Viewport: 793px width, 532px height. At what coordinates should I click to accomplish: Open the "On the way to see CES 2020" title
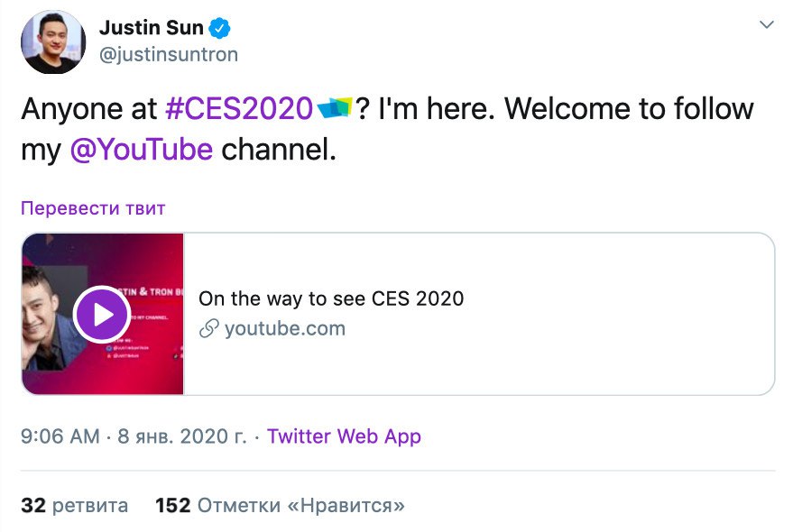pos(331,298)
